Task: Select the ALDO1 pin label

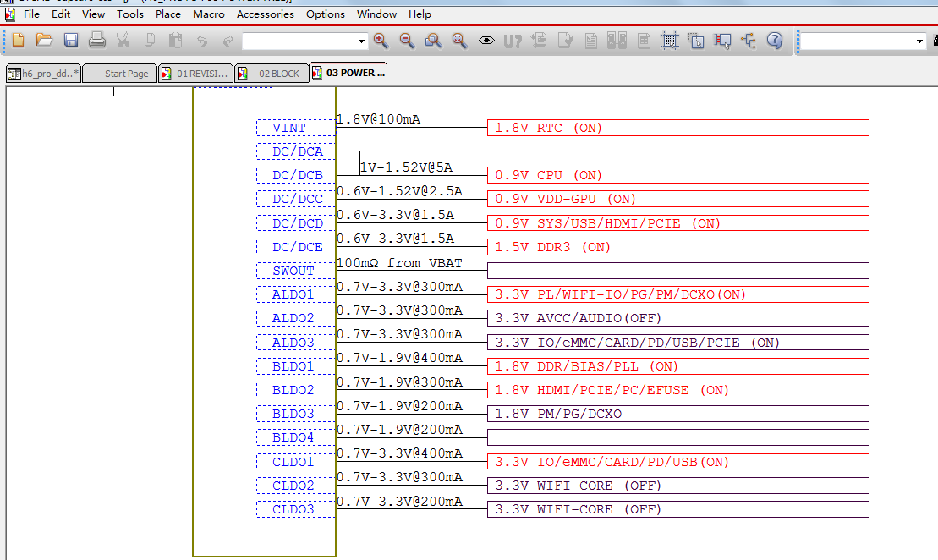Action: coord(295,294)
